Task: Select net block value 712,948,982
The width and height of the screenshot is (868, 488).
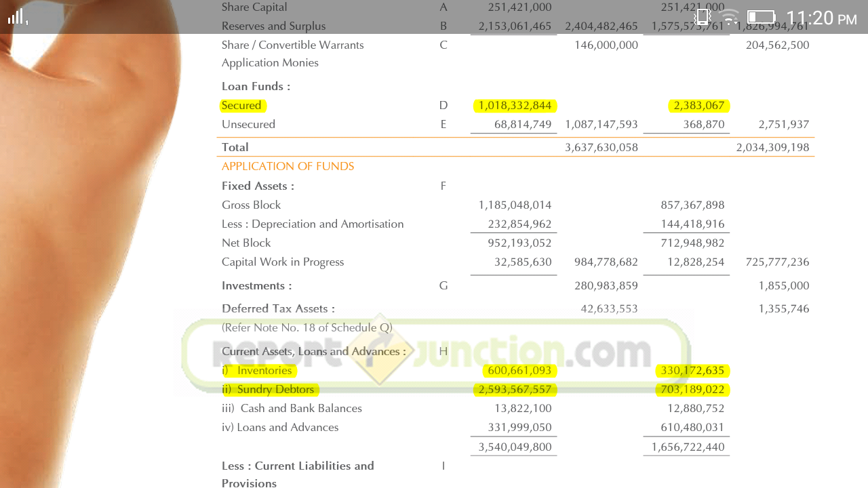Action: click(x=692, y=243)
